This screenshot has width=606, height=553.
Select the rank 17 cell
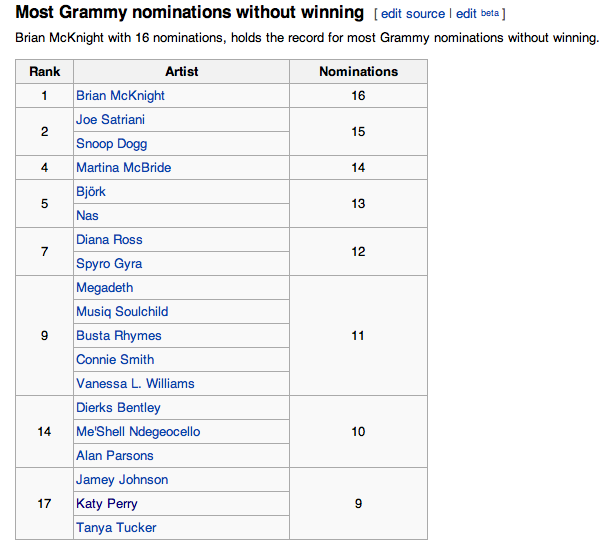44,504
